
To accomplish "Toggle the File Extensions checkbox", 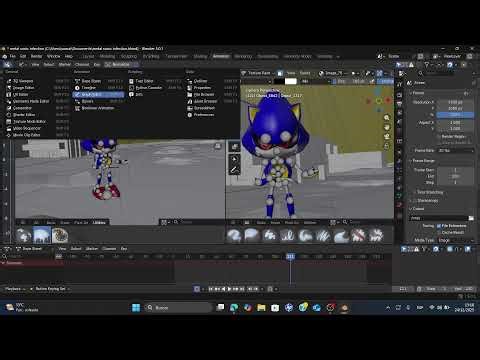I will point(439,226).
